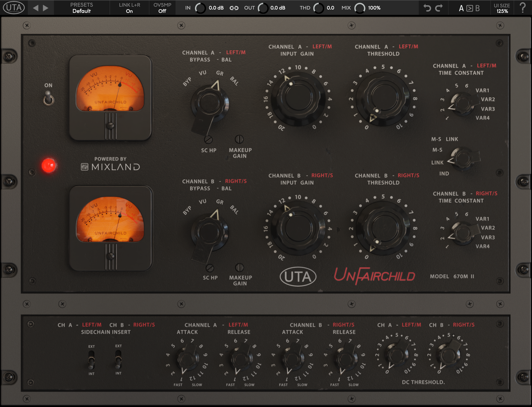
Task: Load the next preset with right arrow
Action: (45, 8)
